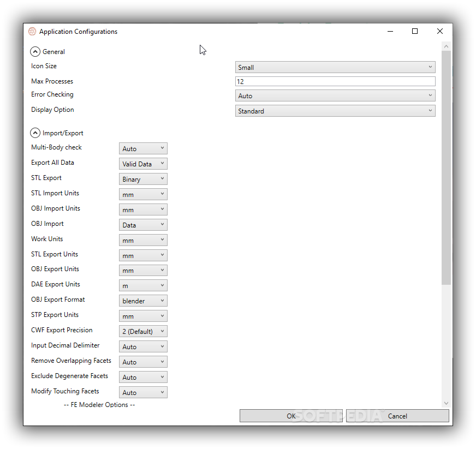The image size is (476, 449).
Task: Open the STL Export Units dropdown
Action: tap(143, 255)
